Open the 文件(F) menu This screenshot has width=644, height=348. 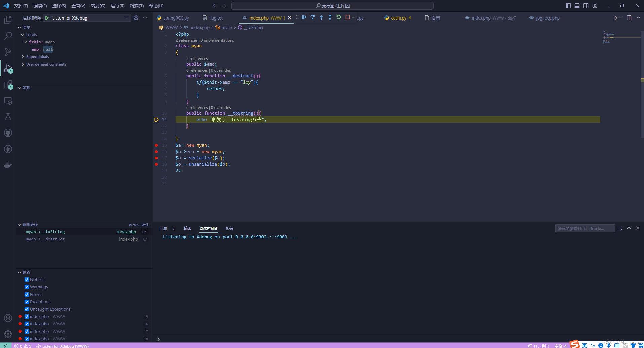pos(21,6)
